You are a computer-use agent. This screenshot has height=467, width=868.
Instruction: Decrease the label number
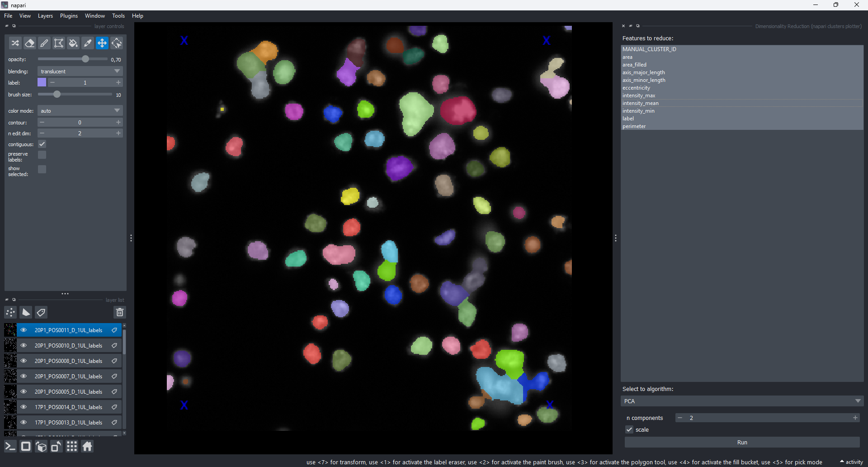point(52,82)
